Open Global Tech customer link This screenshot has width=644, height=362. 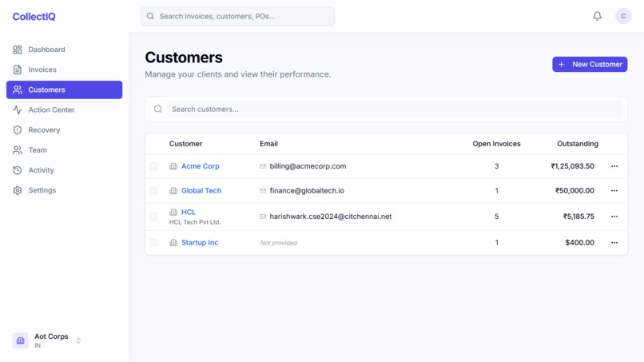coord(201,191)
